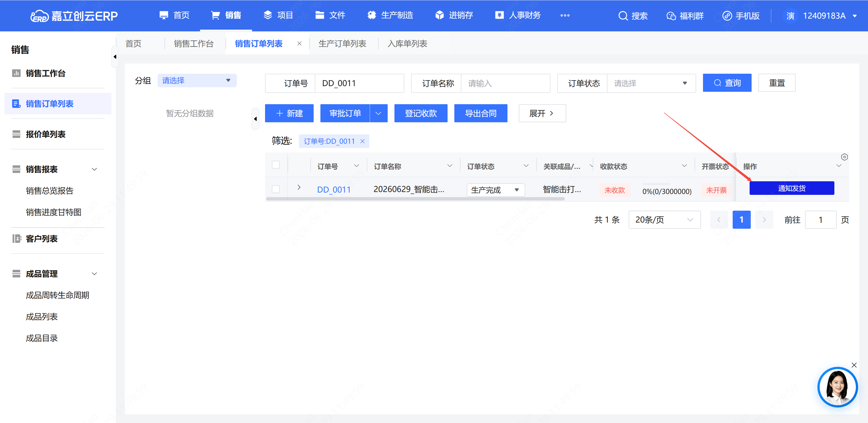The width and height of the screenshot is (868, 423).
Task: Open the 进销存 top navigation menu
Action: [454, 15]
